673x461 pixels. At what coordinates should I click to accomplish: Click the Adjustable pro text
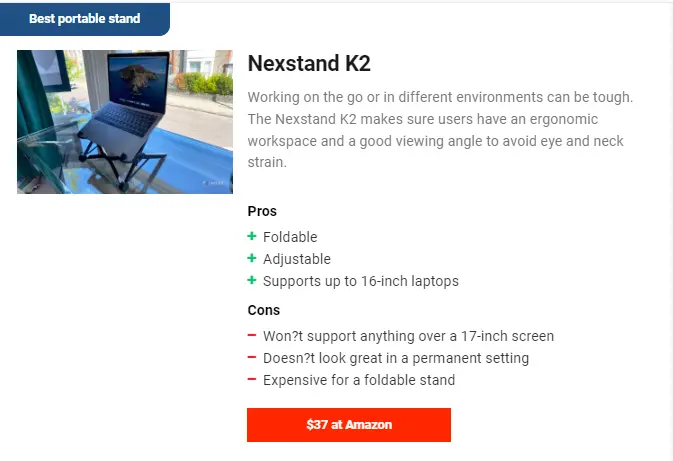pyautogui.click(x=297, y=259)
